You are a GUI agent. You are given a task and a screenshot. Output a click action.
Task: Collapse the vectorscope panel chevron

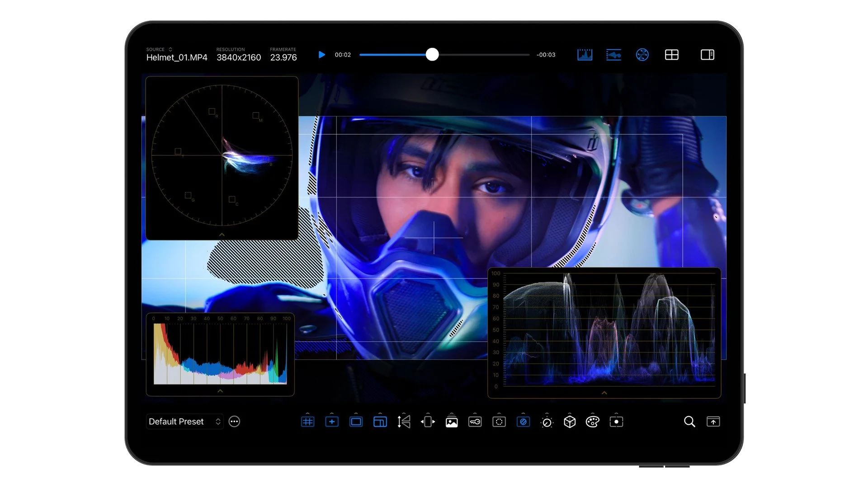(x=222, y=235)
